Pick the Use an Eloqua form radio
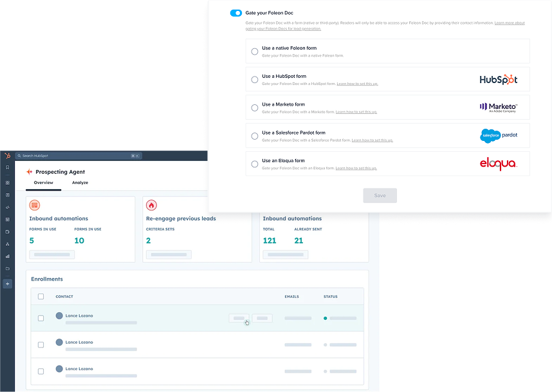552x392 pixels. (x=255, y=164)
